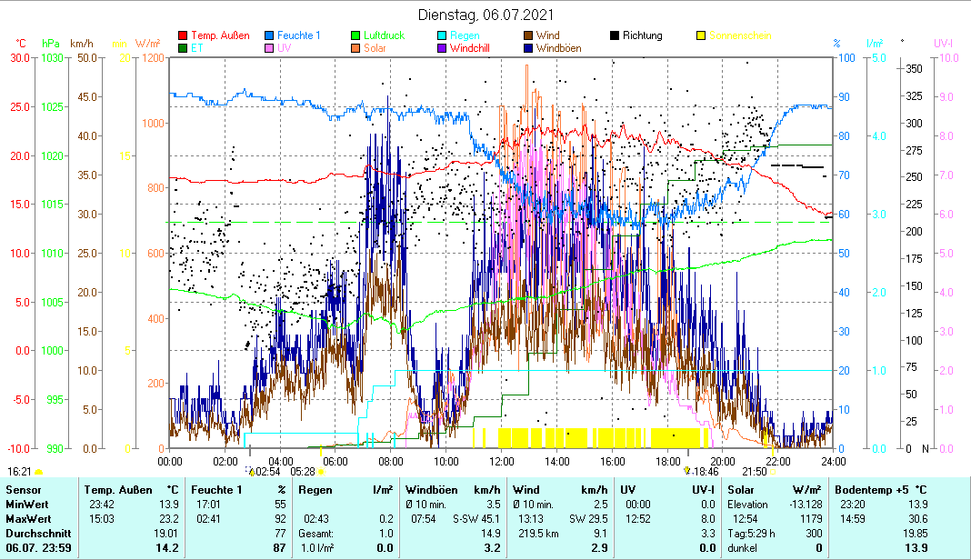
Task: Click the yellow Sonnenschein legend square
Action: pos(701,36)
